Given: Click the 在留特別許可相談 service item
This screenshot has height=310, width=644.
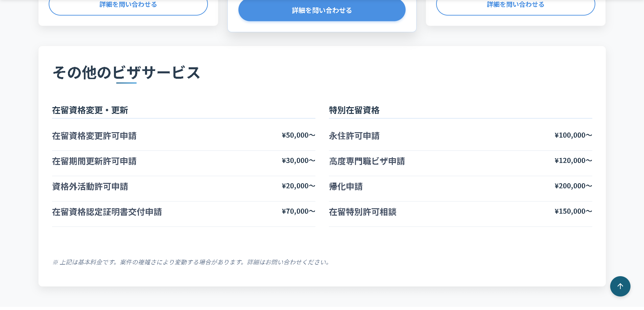Looking at the screenshot, I should point(362,212).
